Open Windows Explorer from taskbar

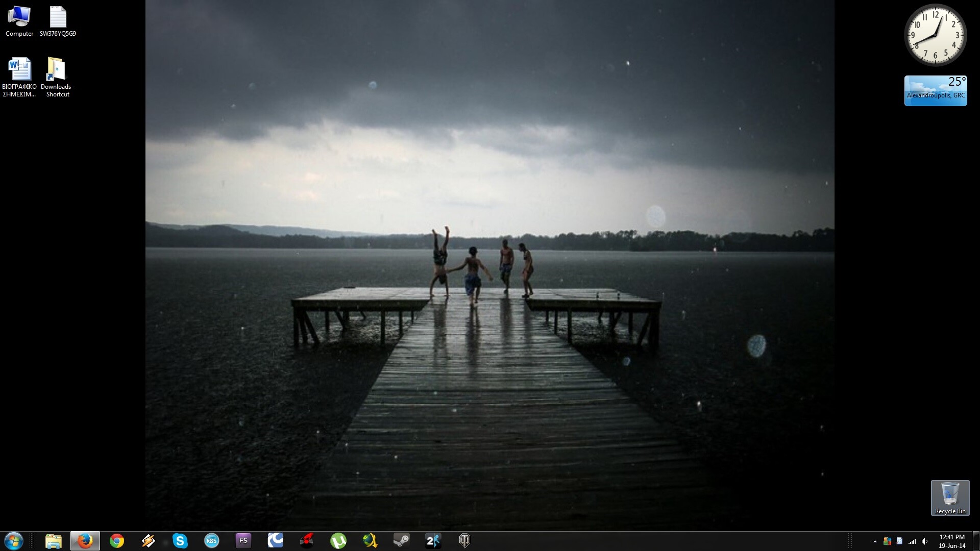point(54,541)
